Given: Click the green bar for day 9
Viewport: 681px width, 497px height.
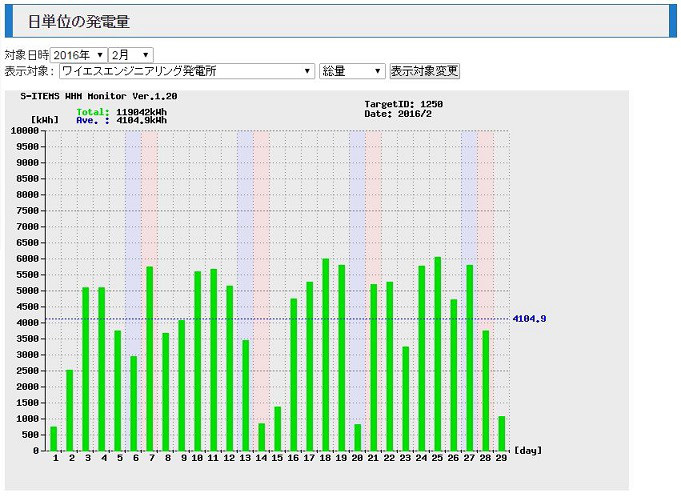Looking at the screenshot, I should click(x=182, y=386).
